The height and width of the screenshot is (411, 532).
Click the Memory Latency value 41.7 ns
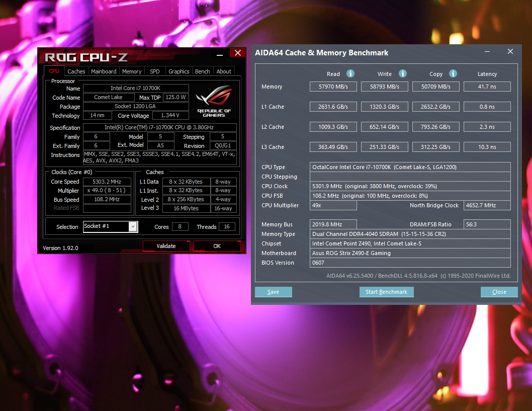487,87
